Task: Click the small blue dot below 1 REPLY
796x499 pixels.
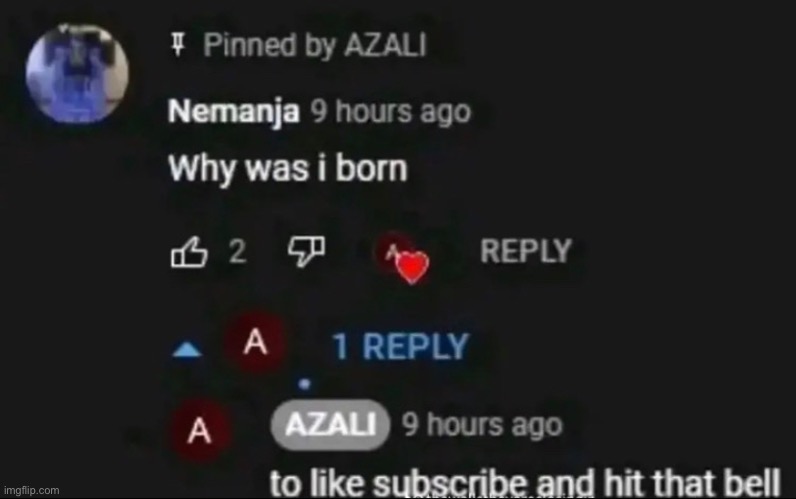Action: point(304,384)
